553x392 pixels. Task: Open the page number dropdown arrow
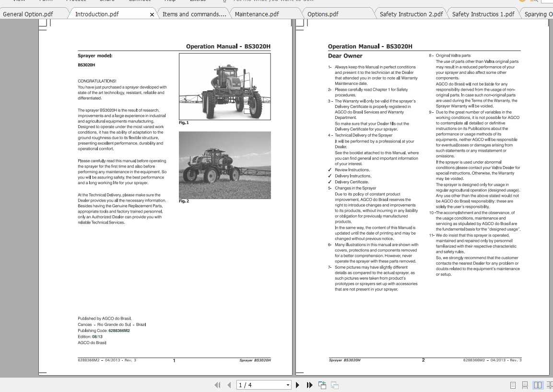(288, 385)
